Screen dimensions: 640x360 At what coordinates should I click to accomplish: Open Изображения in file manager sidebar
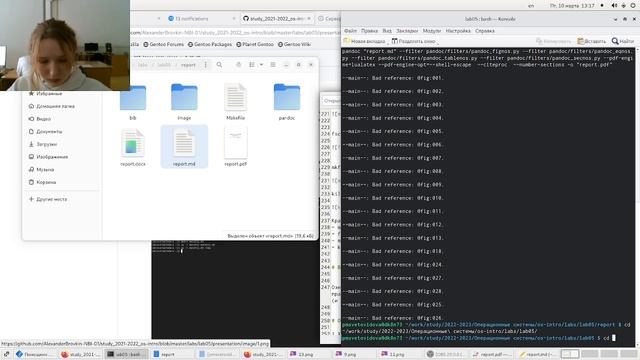[48, 157]
